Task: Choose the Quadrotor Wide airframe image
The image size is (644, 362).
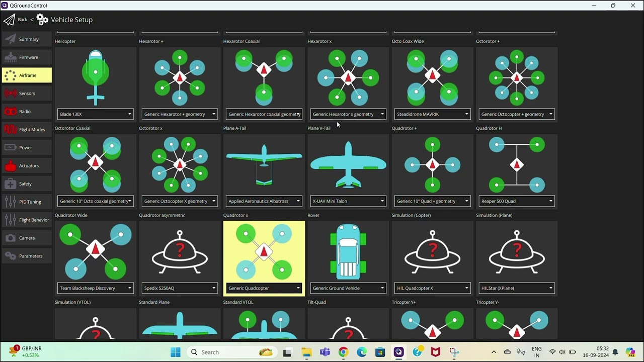Action: (96, 251)
